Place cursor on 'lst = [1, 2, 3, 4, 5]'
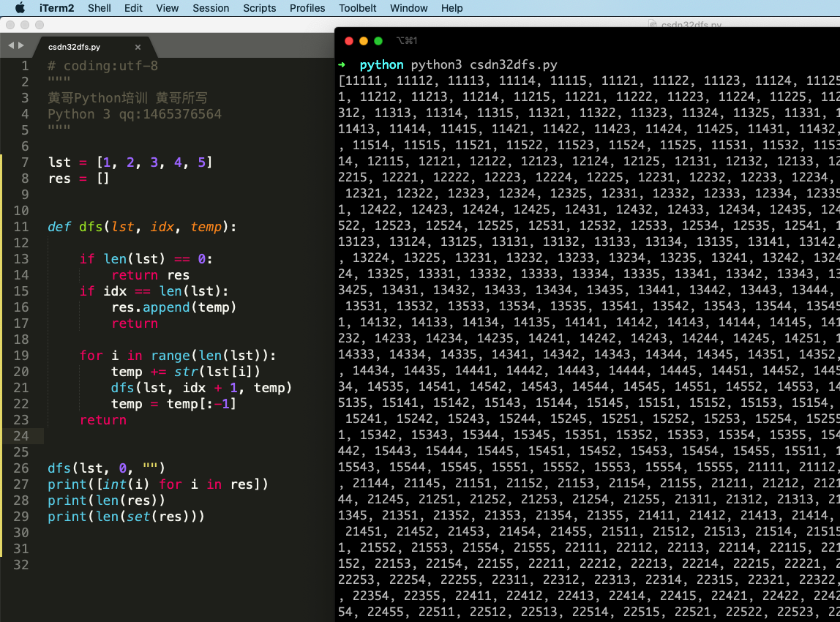This screenshot has width=840, height=622. click(x=130, y=162)
